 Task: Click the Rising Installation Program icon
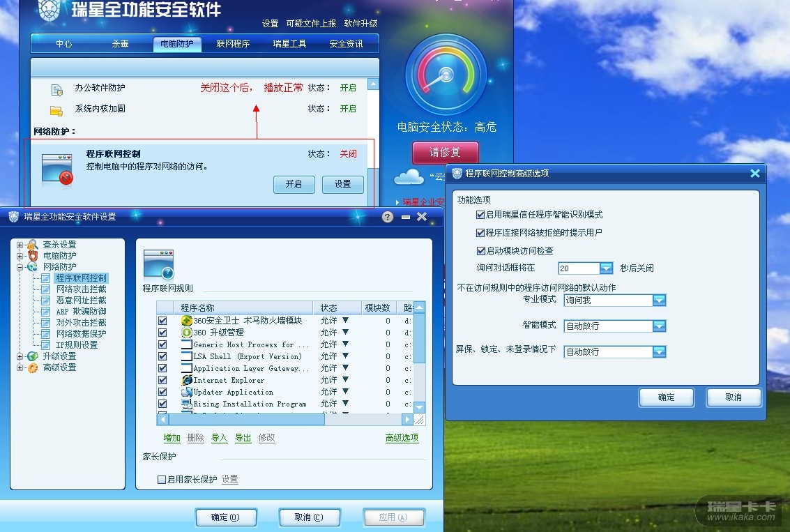[x=186, y=404]
